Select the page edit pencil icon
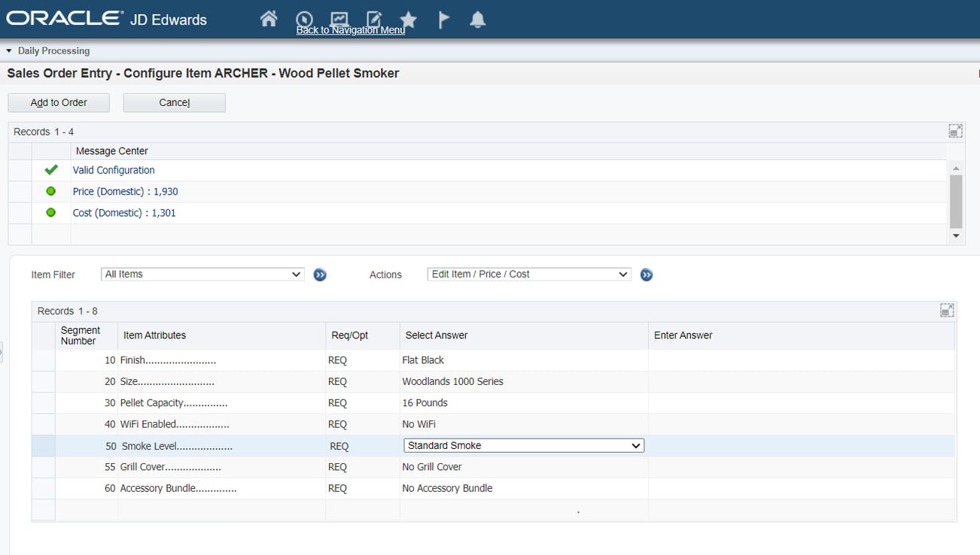 tap(373, 19)
